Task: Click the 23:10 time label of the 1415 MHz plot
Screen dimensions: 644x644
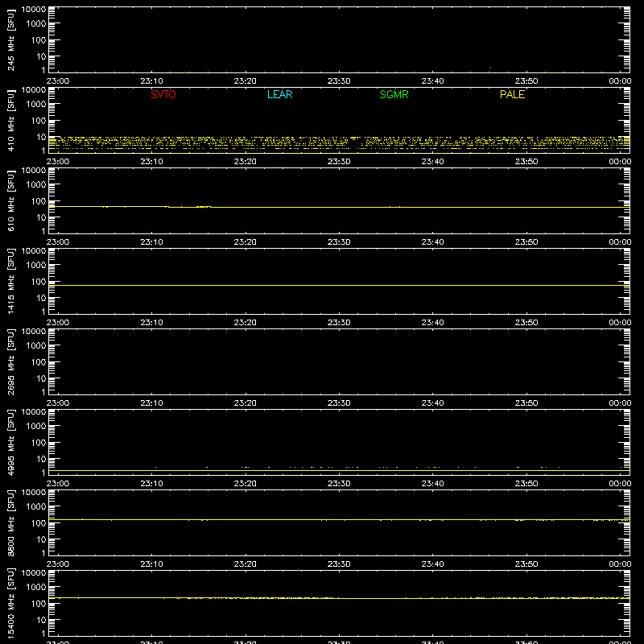Action: 151,323
